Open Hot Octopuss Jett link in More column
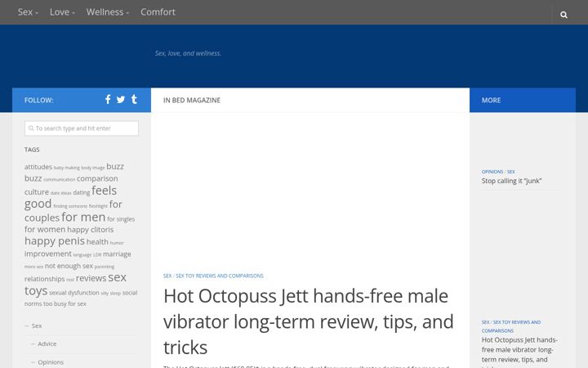588x368 pixels. click(519, 350)
